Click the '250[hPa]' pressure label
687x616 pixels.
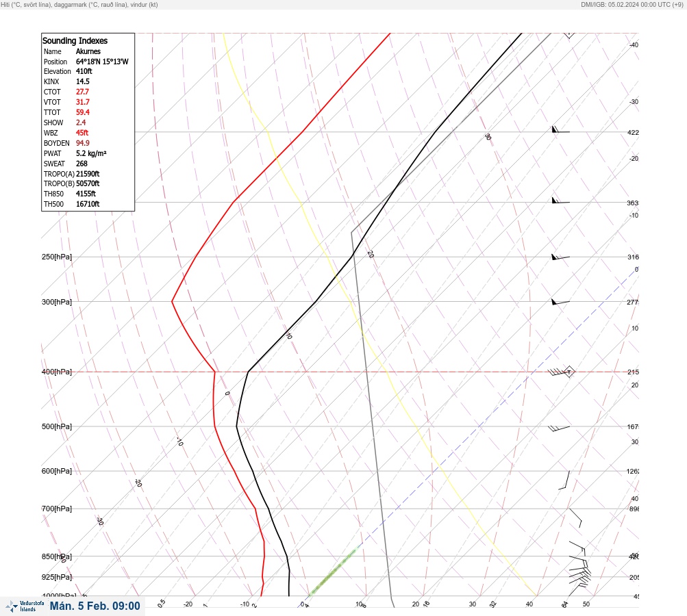(x=57, y=257)
